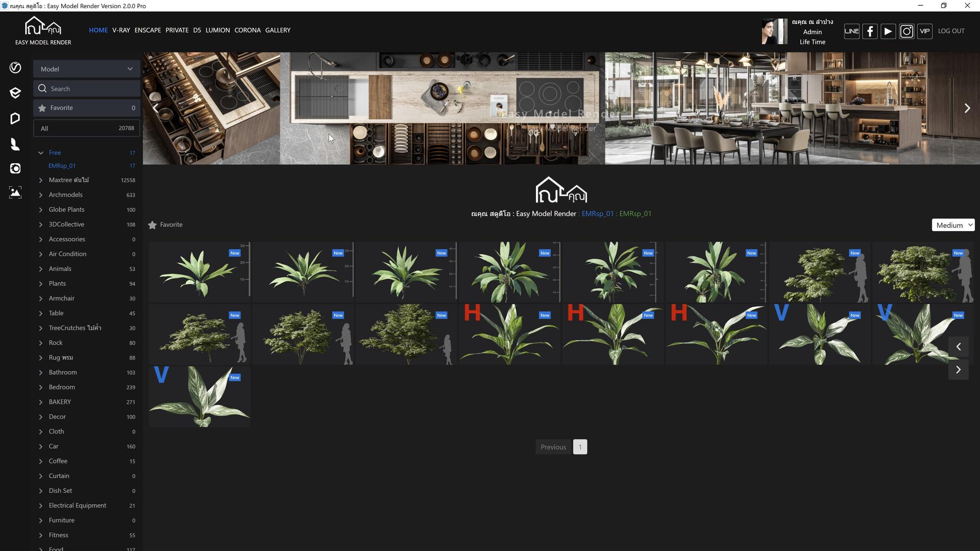Click the user profile avatar

point(774,32)
